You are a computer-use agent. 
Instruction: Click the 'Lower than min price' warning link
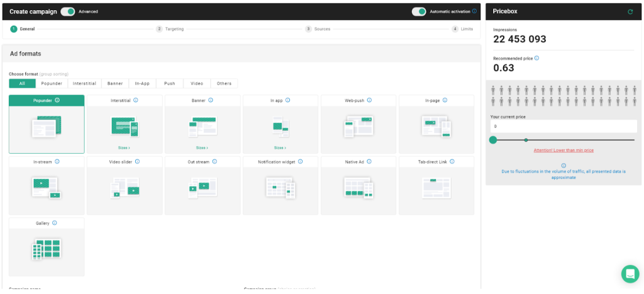[x=563, y=150]
